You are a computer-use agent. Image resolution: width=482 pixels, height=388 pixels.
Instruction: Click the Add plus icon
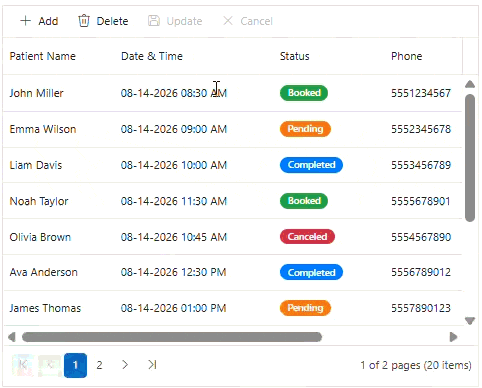[26, 21]
